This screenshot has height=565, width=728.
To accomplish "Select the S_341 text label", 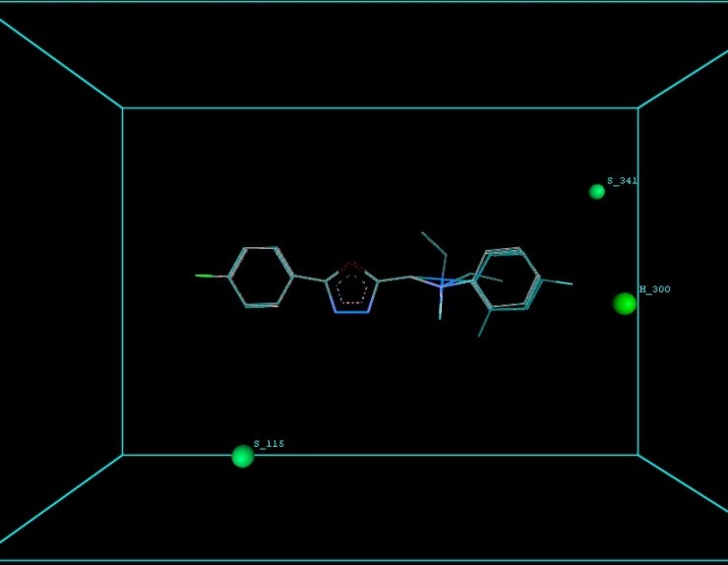I will (x=622, y=181).
